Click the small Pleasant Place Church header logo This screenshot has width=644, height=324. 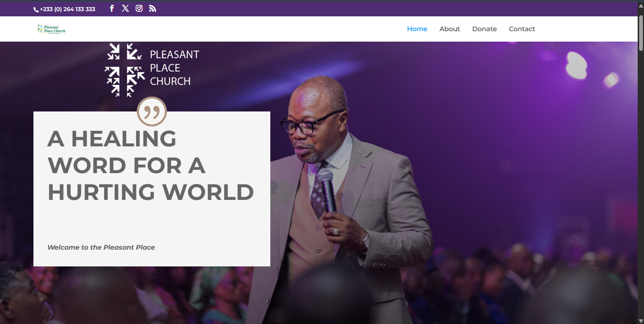coord(51,29)
